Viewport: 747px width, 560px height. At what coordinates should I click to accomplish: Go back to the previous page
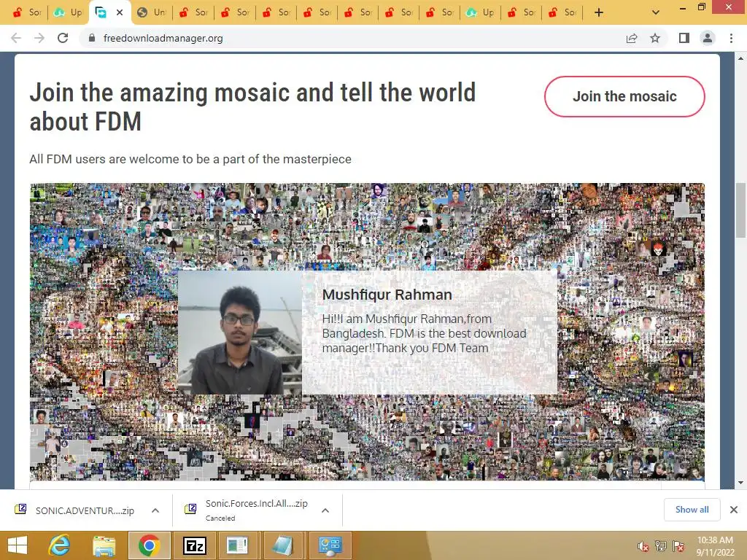pyautogui.click(x=16, y=38)
